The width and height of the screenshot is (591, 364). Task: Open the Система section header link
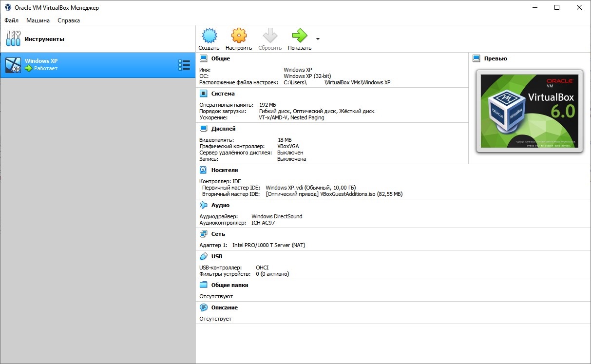(223, 94)
